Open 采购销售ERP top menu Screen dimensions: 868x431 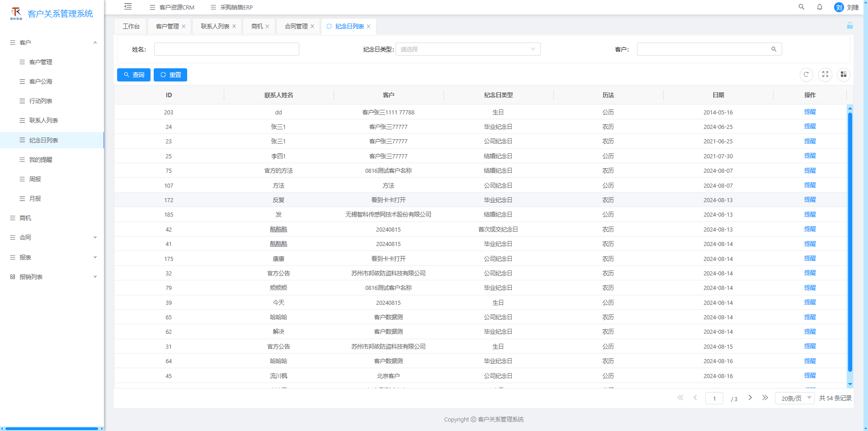pos(232,7)
